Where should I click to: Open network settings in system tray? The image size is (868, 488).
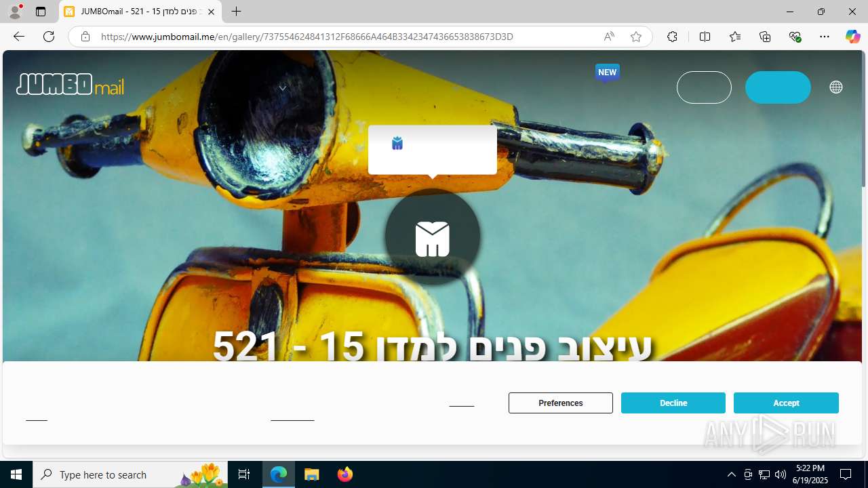tap(764, 474)
